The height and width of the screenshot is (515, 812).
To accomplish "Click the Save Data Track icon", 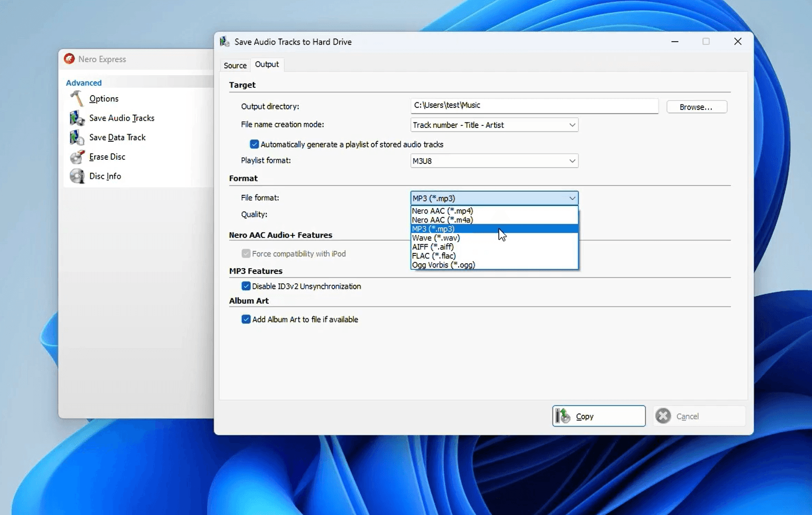I will tap(77, 138).
